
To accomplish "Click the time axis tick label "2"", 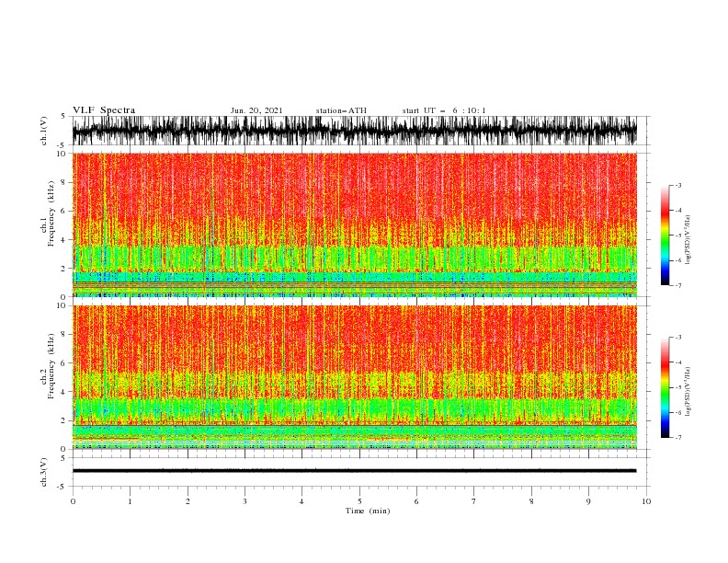I will pos(188,501).
